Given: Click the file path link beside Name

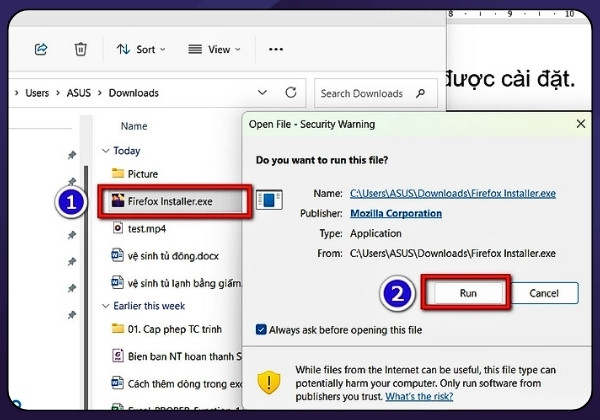Looking at the screenshot, I should (x=453, y=194).
